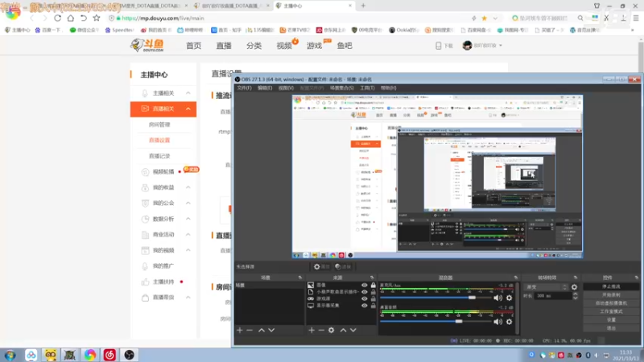The height and width of the screenshot is (362, 644).
Task: Click 开始录制 start recording button
Action: (x=611, y=294)
